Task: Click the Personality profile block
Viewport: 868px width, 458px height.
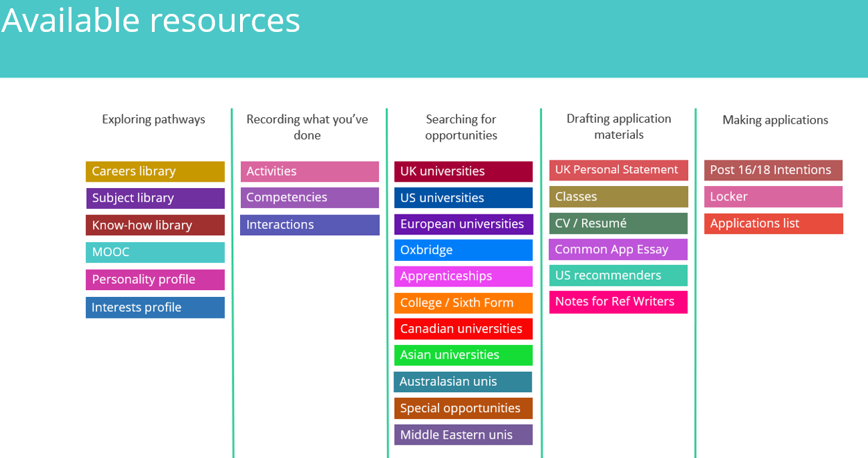Action: (x=155, y=280)
